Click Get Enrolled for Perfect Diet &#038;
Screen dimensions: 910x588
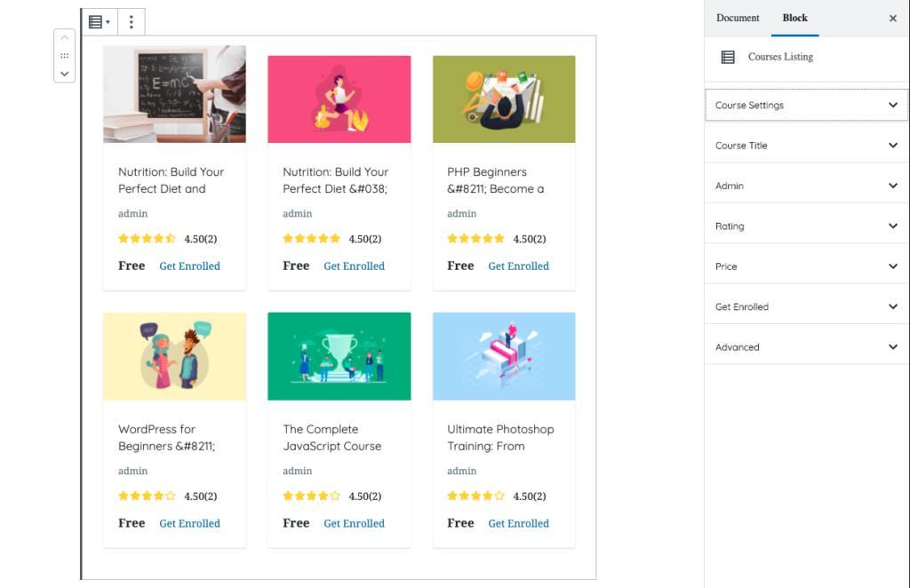(354, 266)
